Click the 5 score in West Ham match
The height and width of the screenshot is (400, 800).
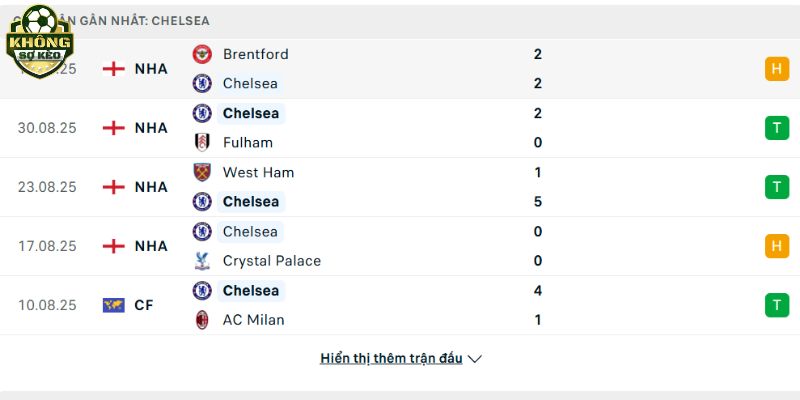click(537, 202)
